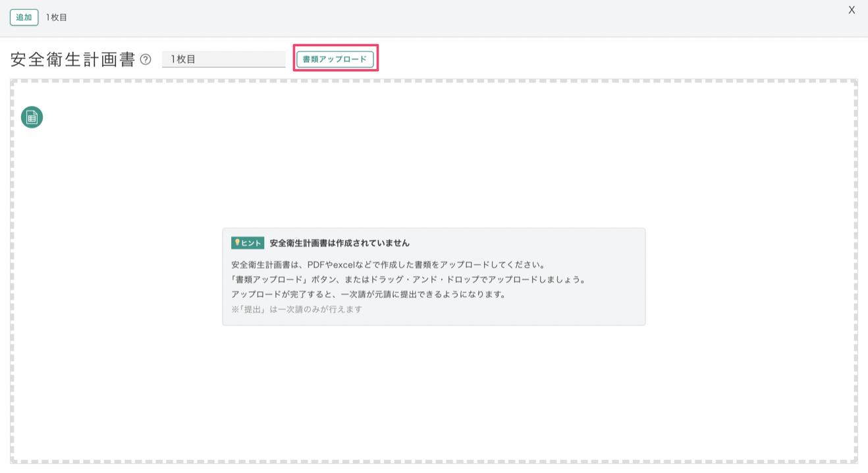Click hint line starting アップロードが完了すると
Image resolution: width=868 pixels, height=473 pixels.
pos(368,294)
